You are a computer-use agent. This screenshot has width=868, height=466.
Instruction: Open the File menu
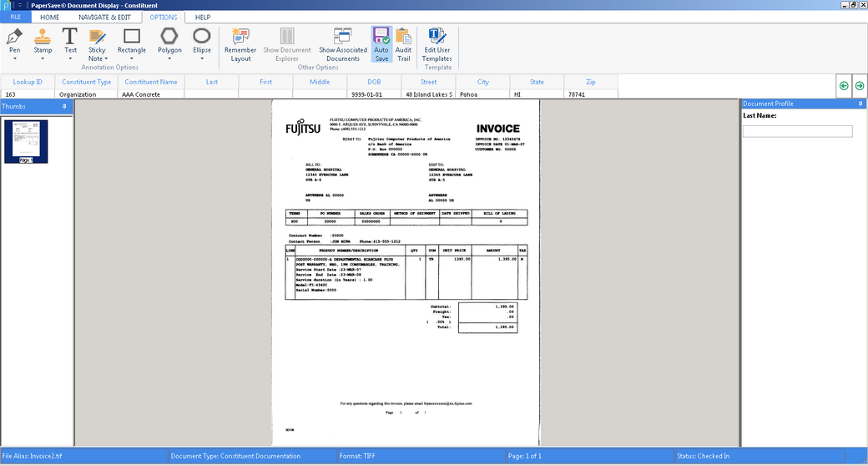15,17
